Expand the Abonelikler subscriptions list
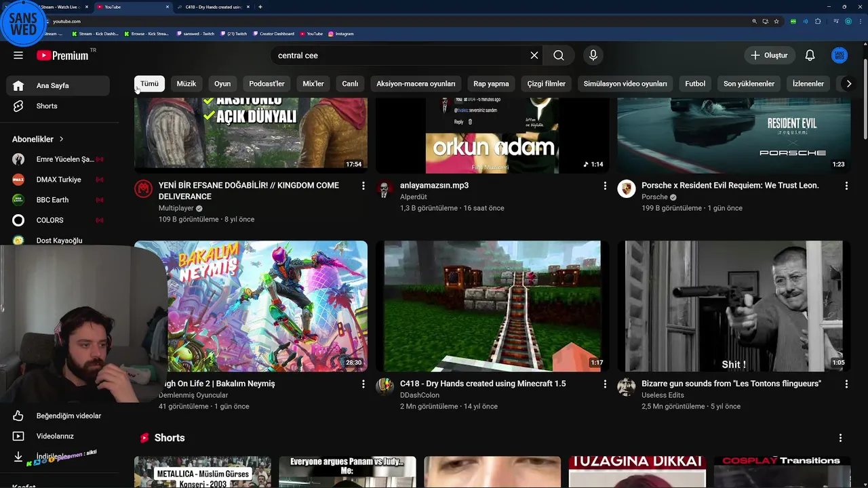Viewport: 868px width, 488px height. [38, 139]
